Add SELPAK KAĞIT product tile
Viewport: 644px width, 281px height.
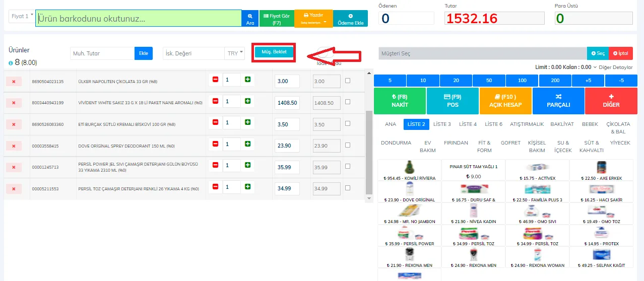[x=601, y=257]
